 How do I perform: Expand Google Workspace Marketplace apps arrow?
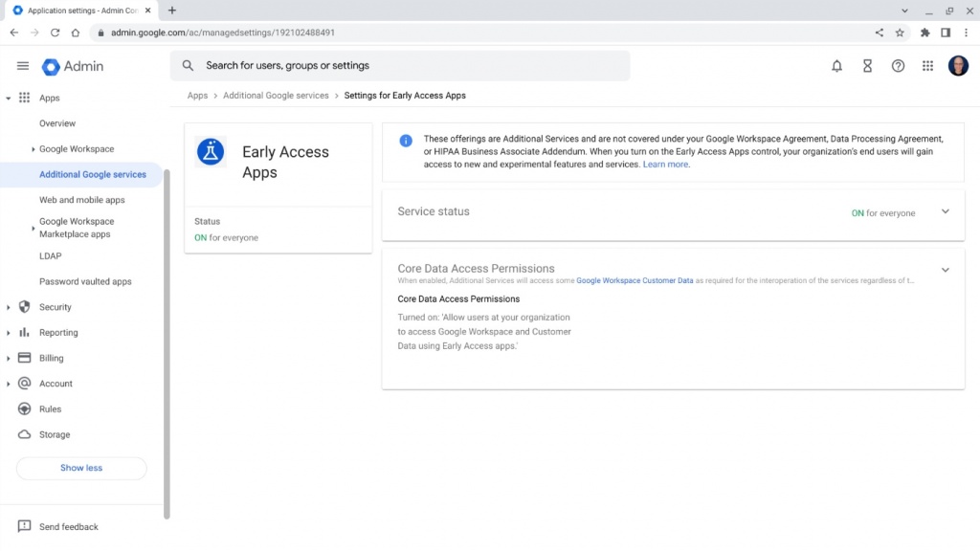[33, 229]
